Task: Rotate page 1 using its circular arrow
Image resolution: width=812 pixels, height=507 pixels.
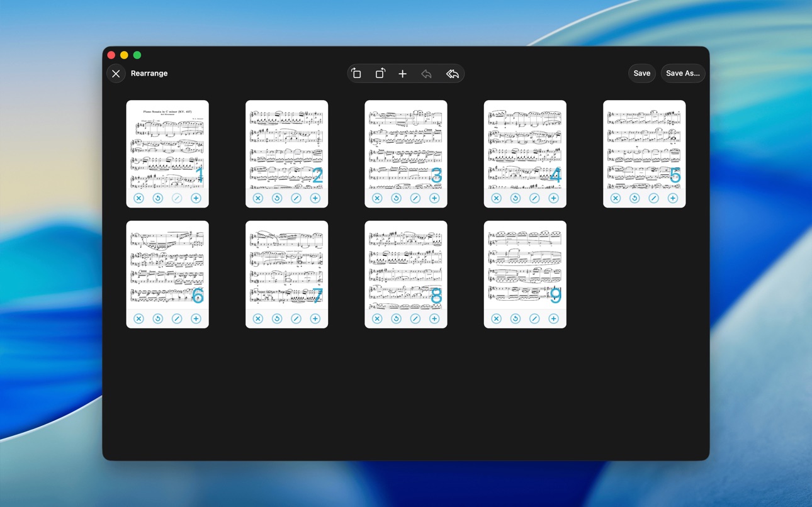Action: [158, 198]
